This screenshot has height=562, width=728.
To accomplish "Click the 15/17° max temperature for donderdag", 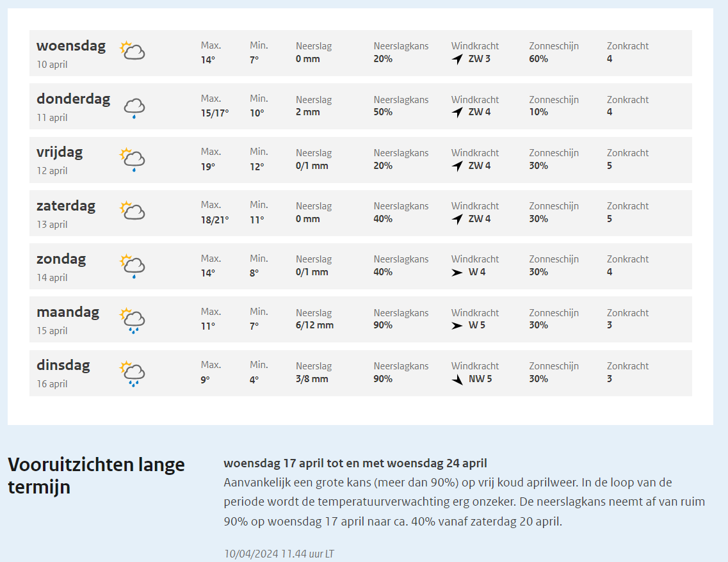I will point(214,113).
